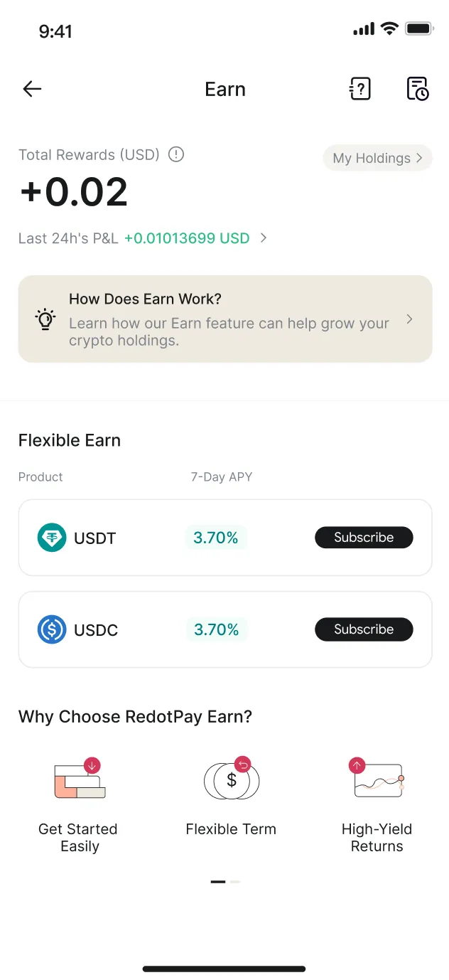449x980 pixels.
Task: Expand the Last 24h's P&L chevron
Action: [263, 238]
